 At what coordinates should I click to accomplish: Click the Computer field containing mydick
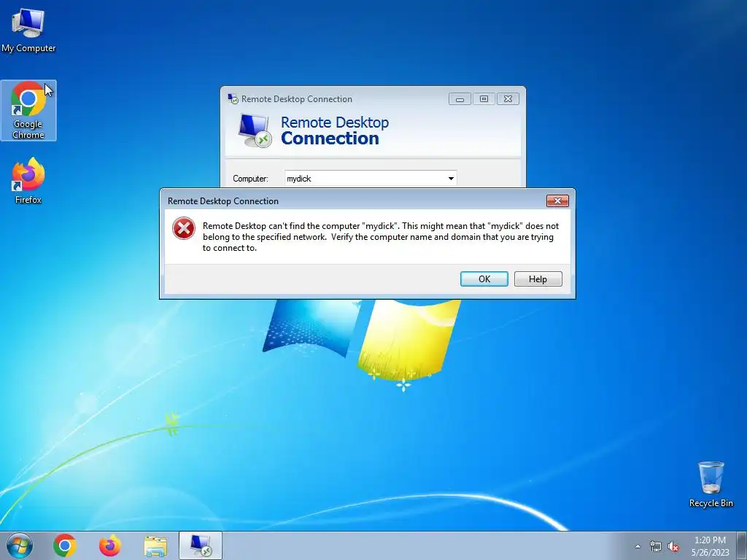(x=371, y=179)
